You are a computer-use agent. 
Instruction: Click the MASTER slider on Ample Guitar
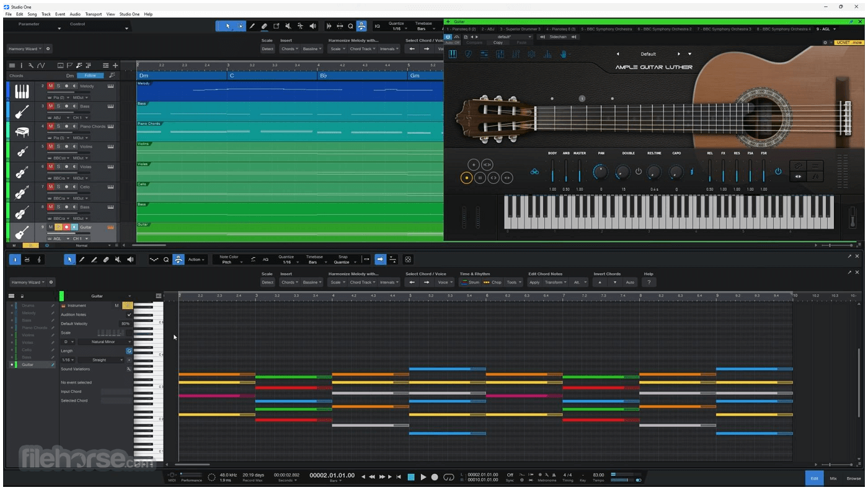coord(579,171)
